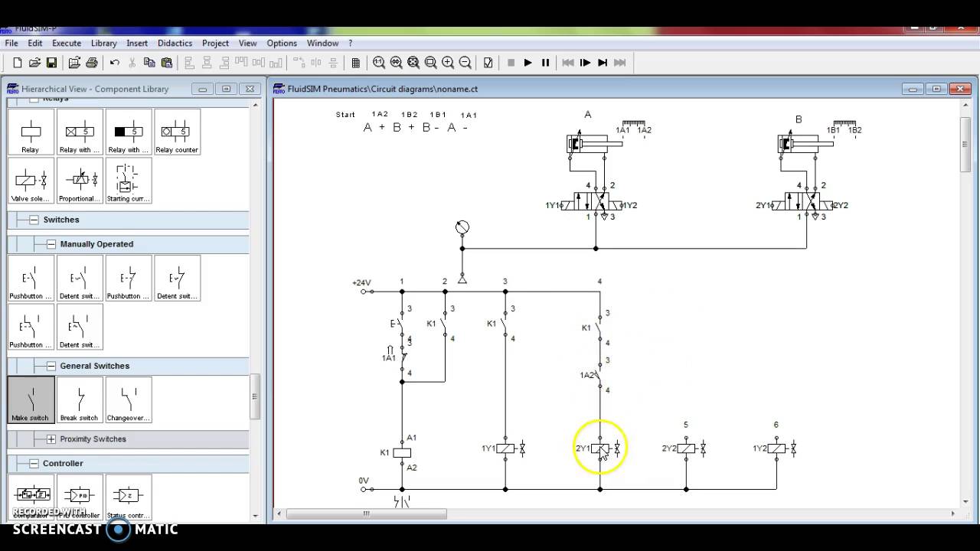Open the Project menu
The height and width of the screenshot is (551, 980).
(216, 44)
